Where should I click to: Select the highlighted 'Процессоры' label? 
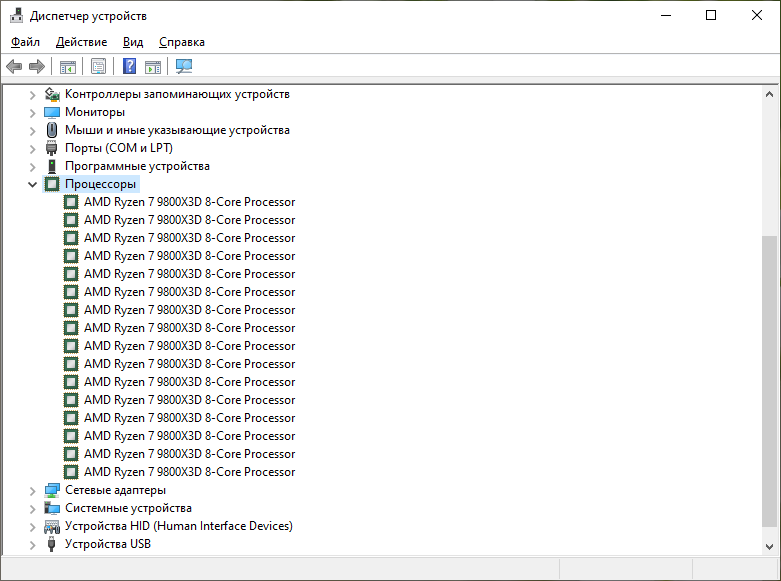pyautogui.click(x=100, y=184)
